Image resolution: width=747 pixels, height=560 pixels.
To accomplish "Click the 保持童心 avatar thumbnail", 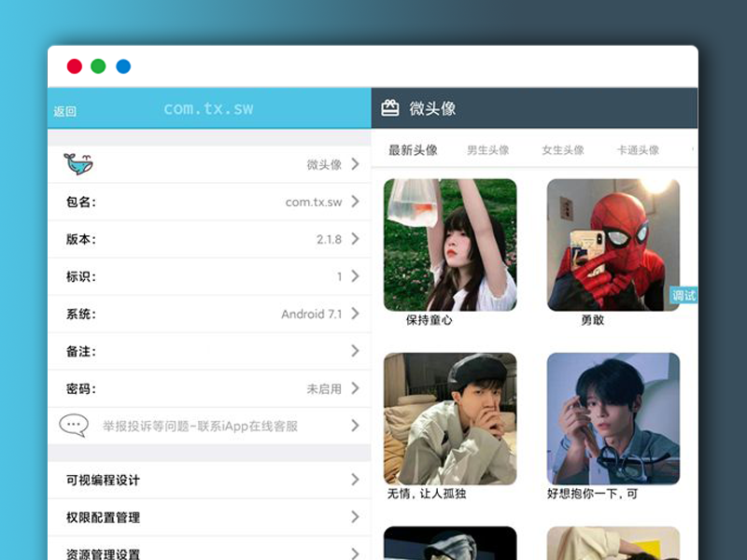I will [x=451, y=243].
